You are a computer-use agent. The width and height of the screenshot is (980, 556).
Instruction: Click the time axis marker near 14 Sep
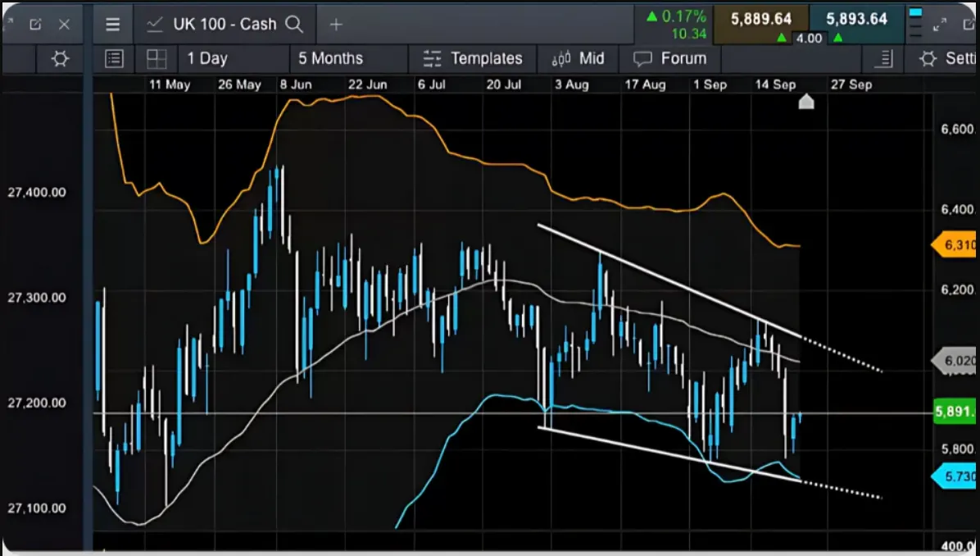tap(806, 102)
